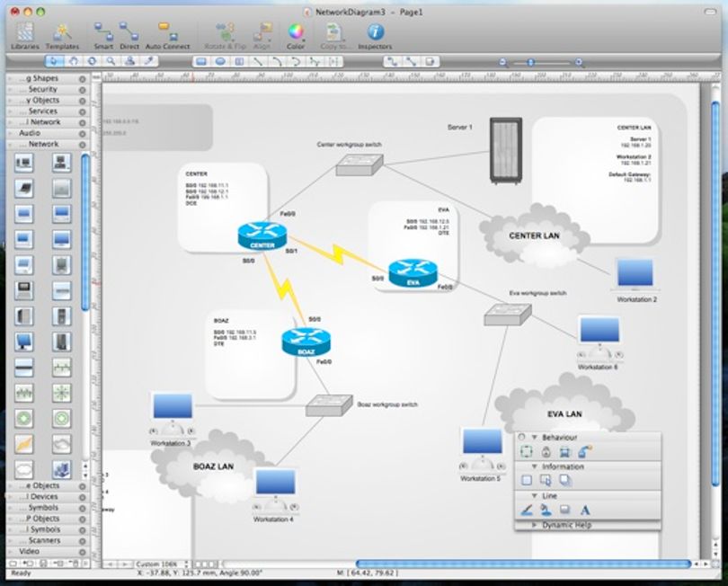Open the Custom 106% zoom stepper
Viewport: 728px width, 586px height.
point(186,564)
